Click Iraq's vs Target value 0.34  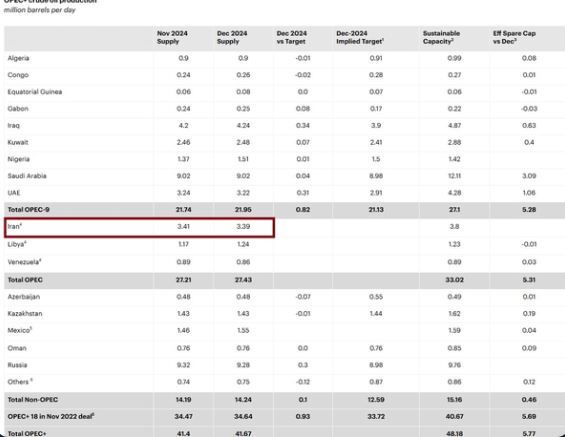[303, 125]
